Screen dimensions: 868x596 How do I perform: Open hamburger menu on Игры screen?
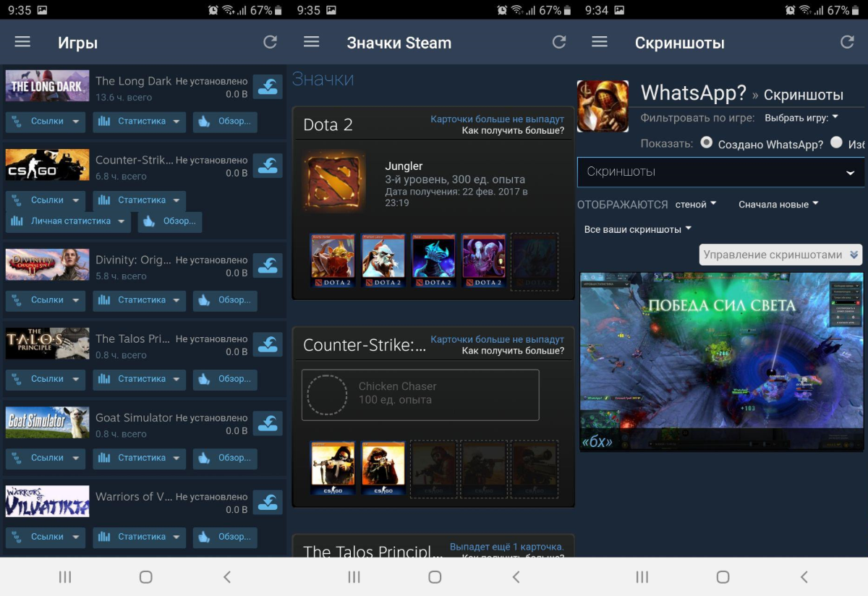[22, 42]
